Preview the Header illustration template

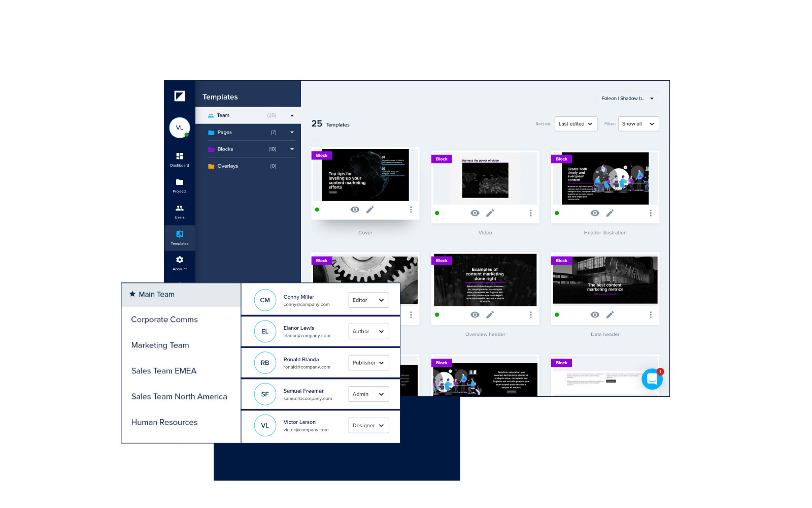594,213
